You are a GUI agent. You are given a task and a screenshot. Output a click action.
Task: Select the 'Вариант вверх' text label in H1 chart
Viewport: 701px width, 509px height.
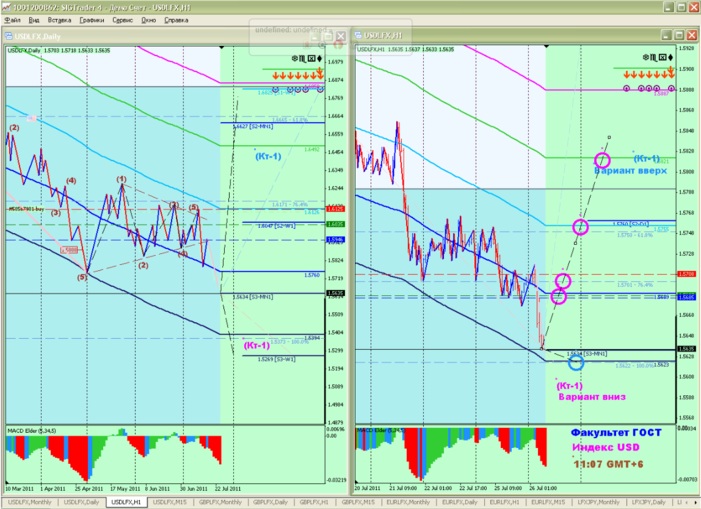(x=630, y=171)
